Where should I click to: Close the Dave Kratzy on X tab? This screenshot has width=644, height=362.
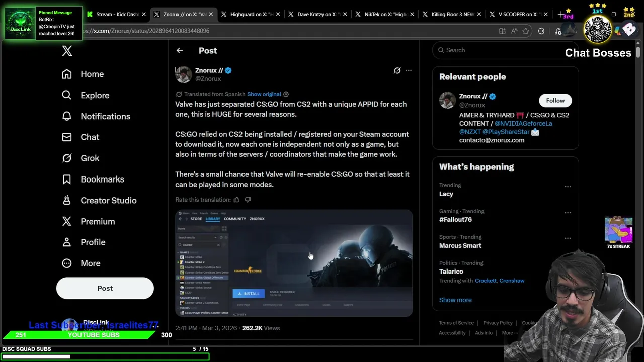pyautogui.click(x=345, y=14)
